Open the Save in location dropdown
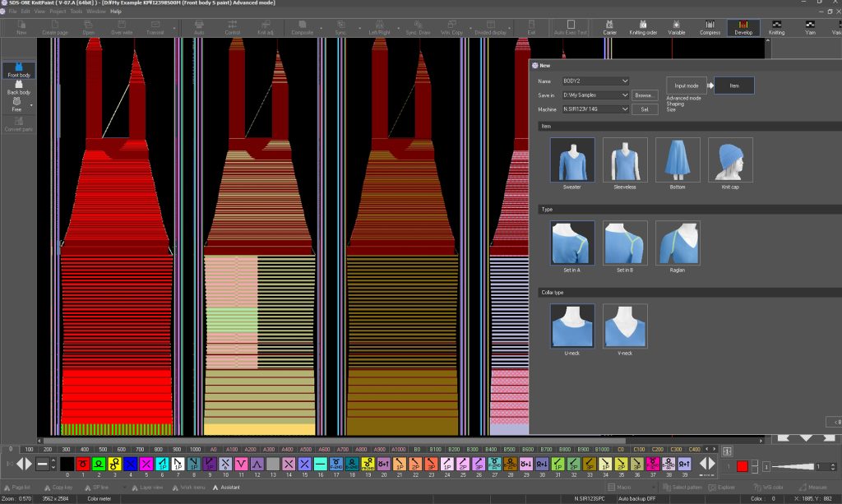 626,95
